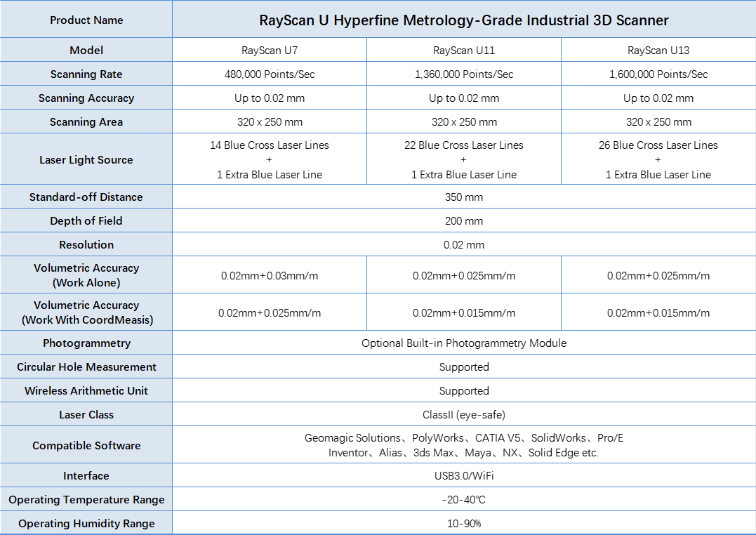Image resolution: width=756 pixels, height=535 pixels.
Task: Select the "-20-40℃" temperature value
Action: coord(464,500)
